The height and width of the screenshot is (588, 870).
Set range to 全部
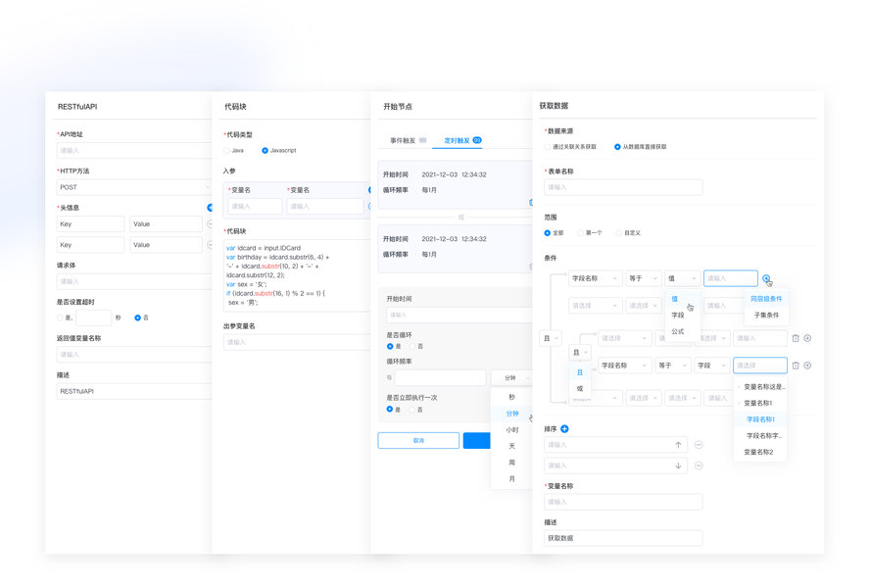pyautogui.click(x=547, y=233)
